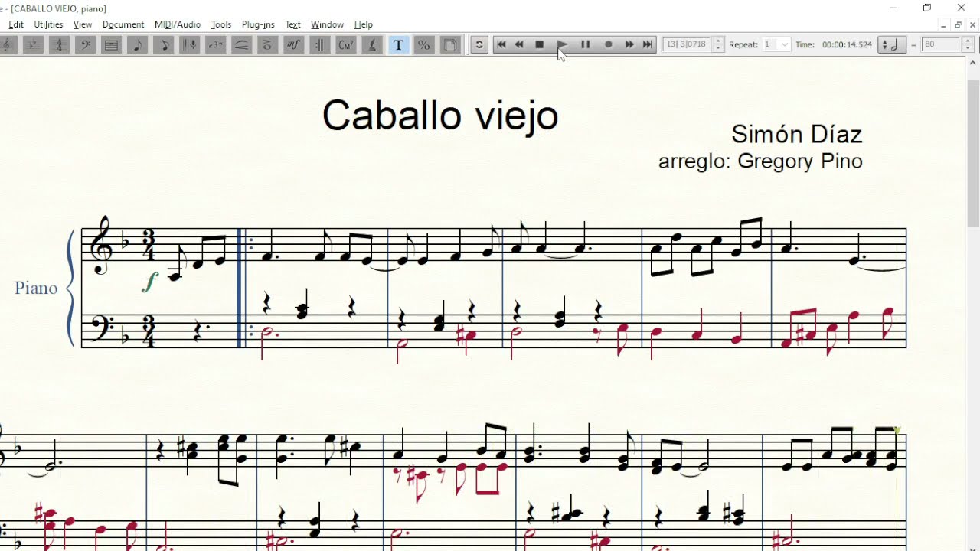
Task: Select the arreglo: Gregory Pino text
Action: coord(760,161)
